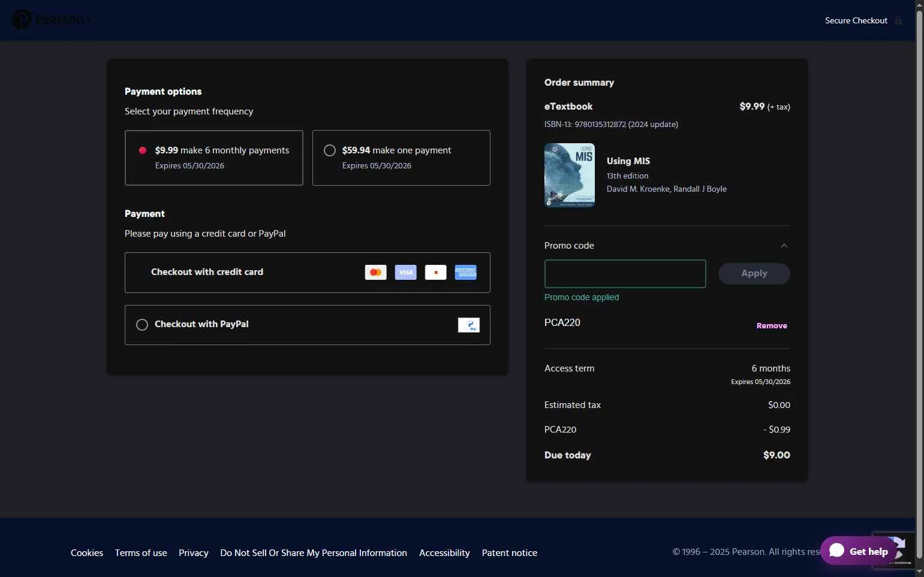
Task: Click the eTextbook $9.99 price
Action: (752, 107)
